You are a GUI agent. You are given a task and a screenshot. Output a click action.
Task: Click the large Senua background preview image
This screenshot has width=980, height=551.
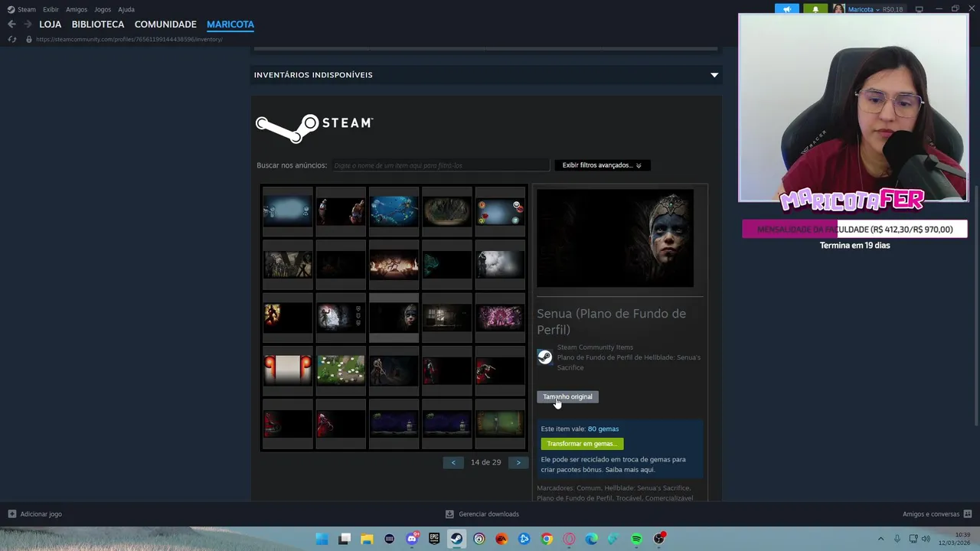tap(615, 239)
